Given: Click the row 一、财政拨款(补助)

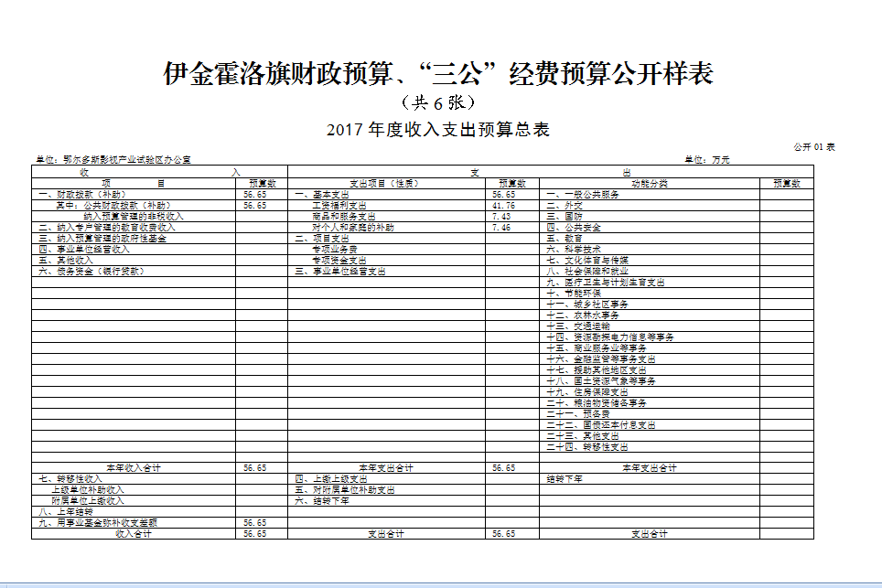Looking at the screenshot, I should click(x=134, y=195).
